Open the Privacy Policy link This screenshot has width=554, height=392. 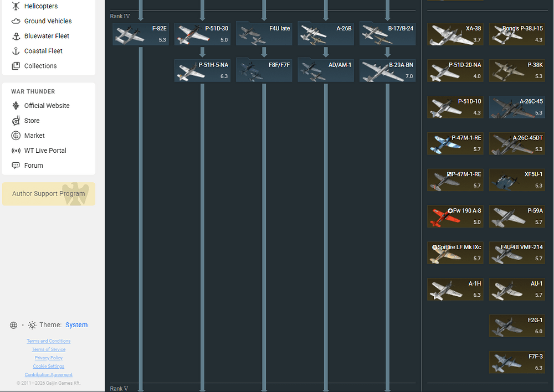pyautogui.click(x=49, y=358)
